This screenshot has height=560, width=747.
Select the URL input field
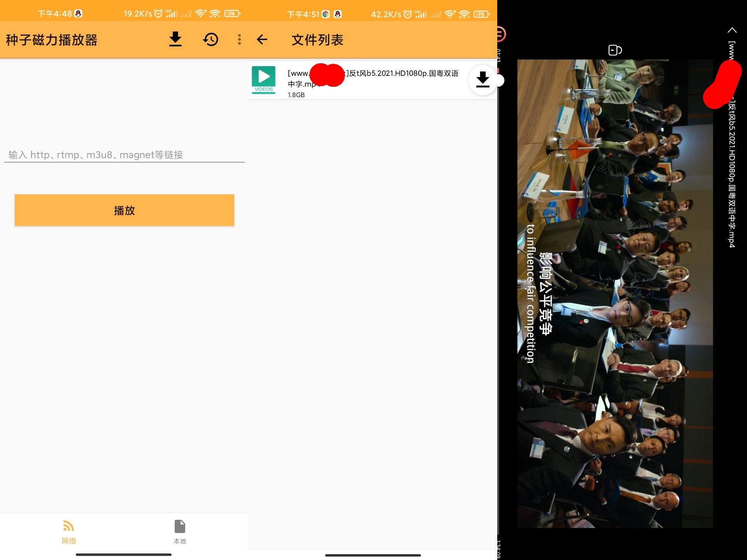126,154
